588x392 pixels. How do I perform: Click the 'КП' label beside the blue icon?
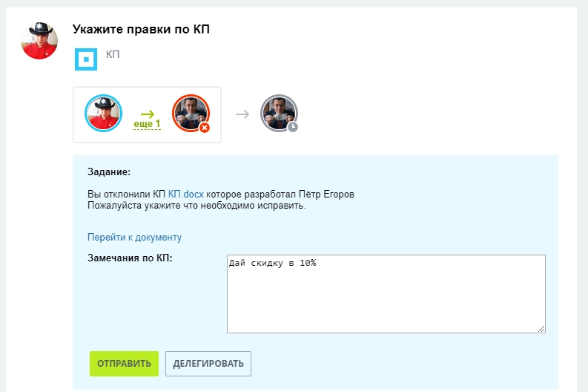[113, 54]
